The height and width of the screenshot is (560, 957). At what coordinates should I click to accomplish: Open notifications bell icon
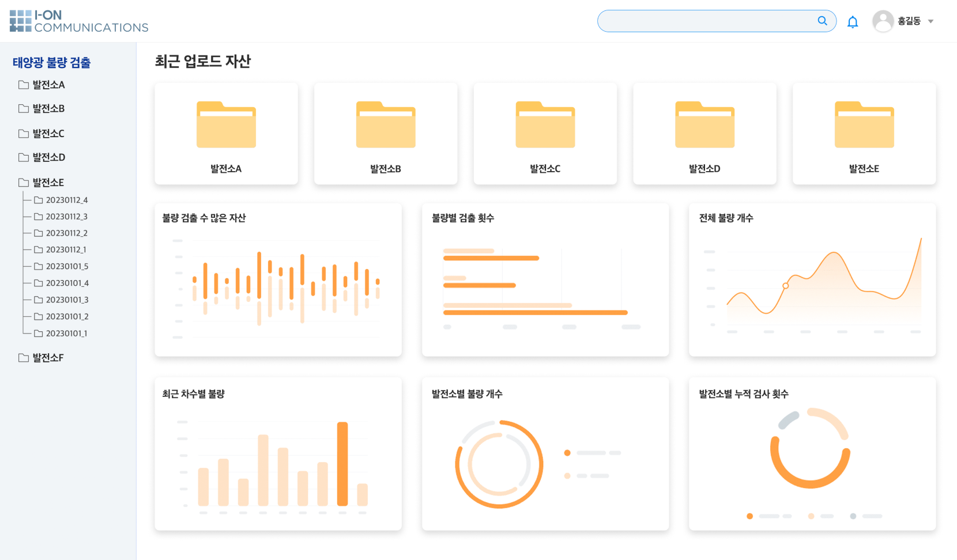tap(853, 22)
